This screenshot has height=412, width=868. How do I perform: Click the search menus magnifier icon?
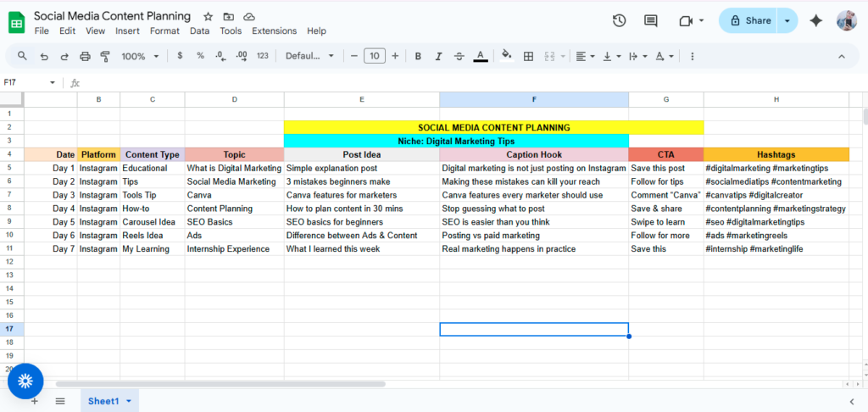point(22,56)
